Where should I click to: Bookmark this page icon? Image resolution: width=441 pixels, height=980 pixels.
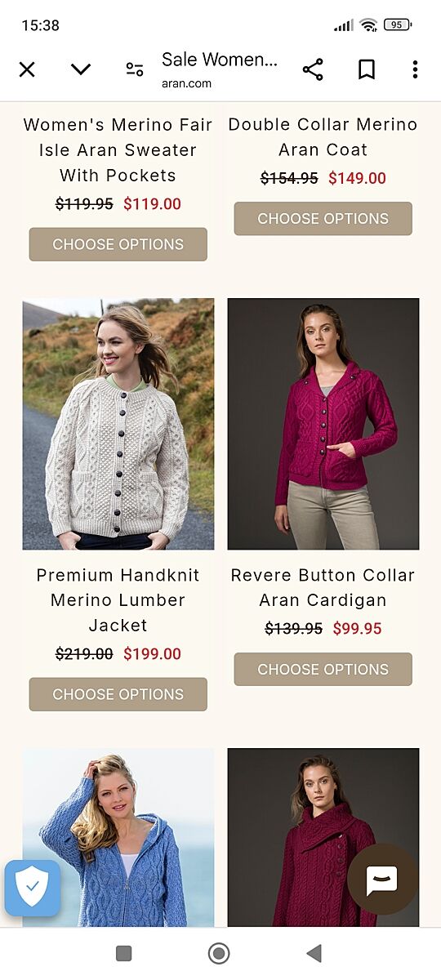coord(367,69)
